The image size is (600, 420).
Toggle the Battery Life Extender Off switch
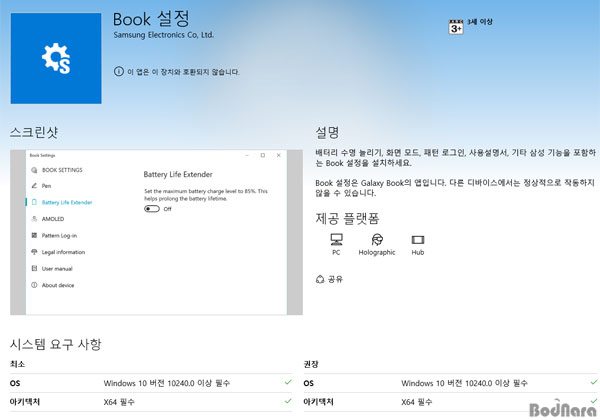152,208
